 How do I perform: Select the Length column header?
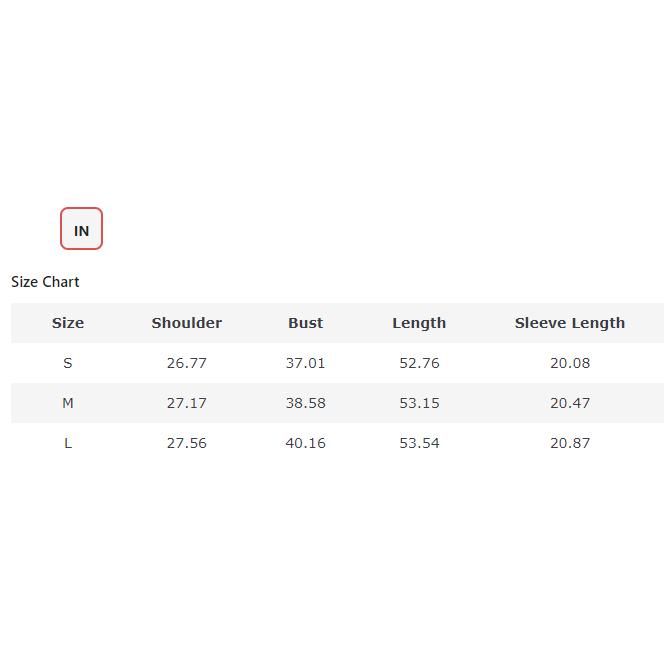[419, 323]
